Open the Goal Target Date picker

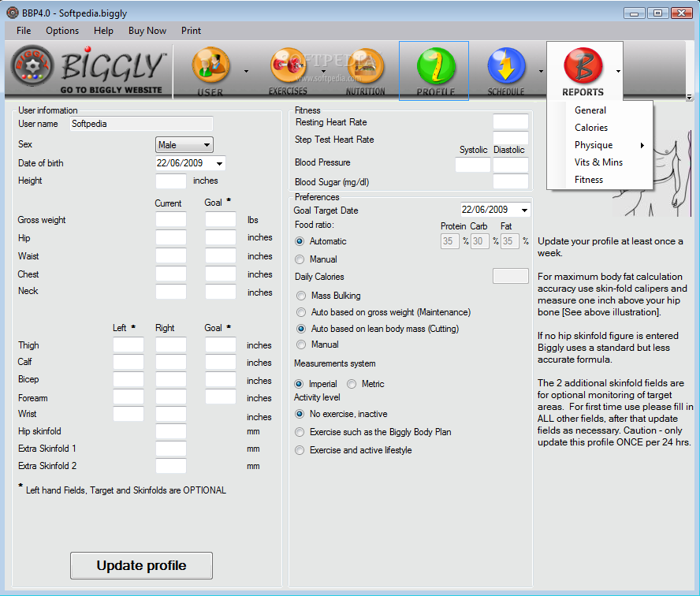click(524, 210)
